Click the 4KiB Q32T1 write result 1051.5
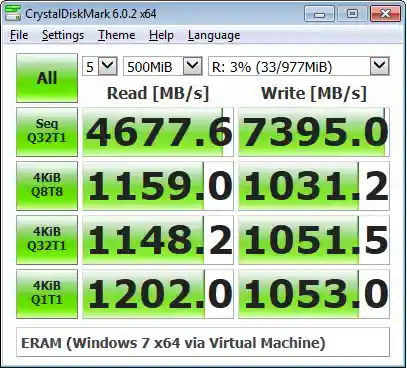Viewport: 407px width, 368px height. (314, 240)
